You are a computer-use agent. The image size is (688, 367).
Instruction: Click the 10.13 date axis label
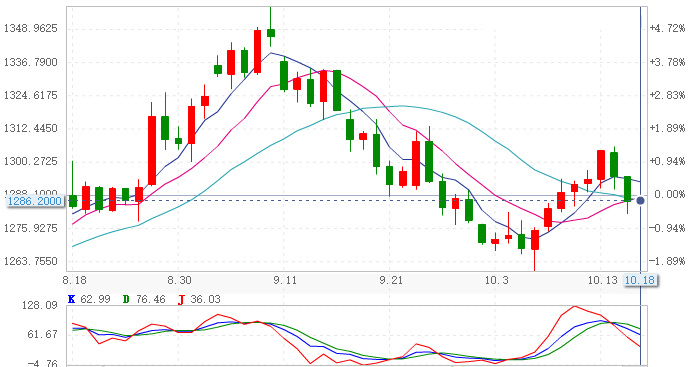tap(602, 280)
